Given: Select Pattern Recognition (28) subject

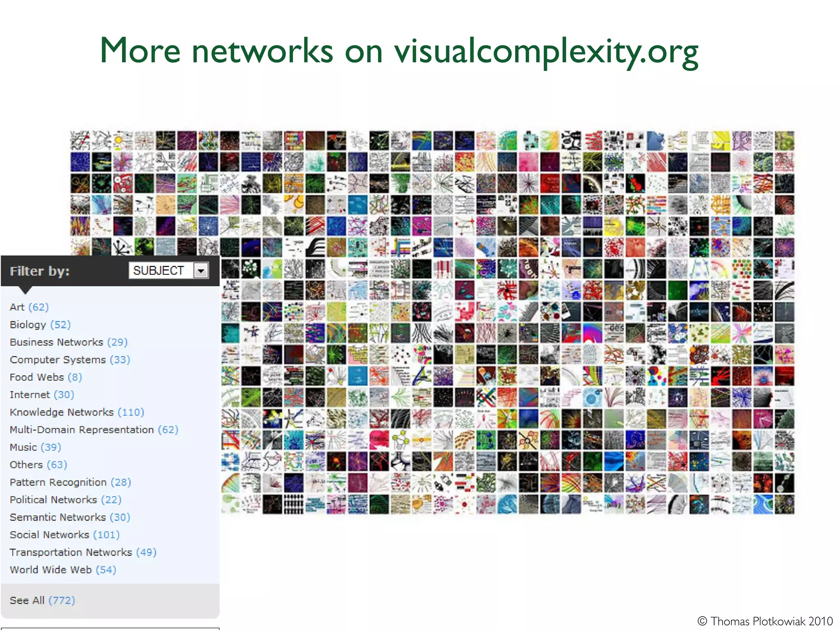Looking at the screenshot, I should point(70,482).
